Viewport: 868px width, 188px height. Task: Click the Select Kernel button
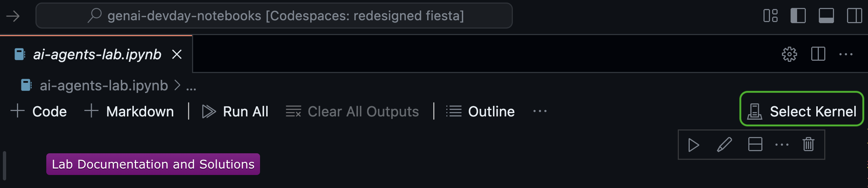pos(802,111)
